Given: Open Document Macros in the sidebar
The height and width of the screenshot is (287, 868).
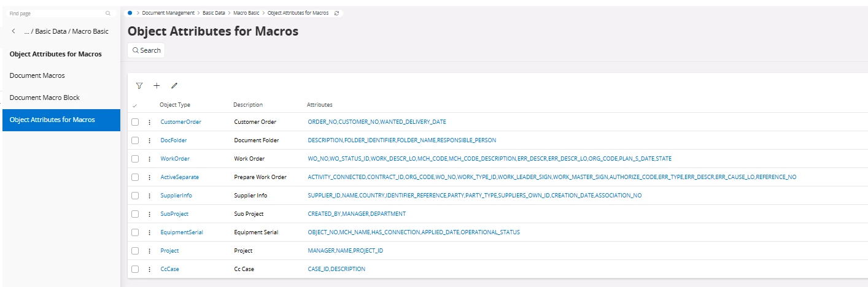Looking at the screenshot, I should click(37, 75).
